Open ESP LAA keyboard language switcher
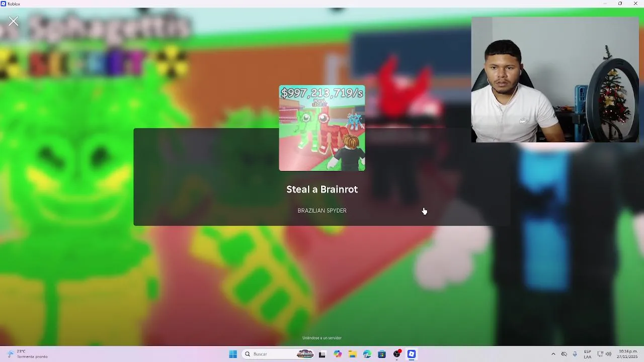Image resolution: width=644 pixels, height=362 pixels. point(588,354)
